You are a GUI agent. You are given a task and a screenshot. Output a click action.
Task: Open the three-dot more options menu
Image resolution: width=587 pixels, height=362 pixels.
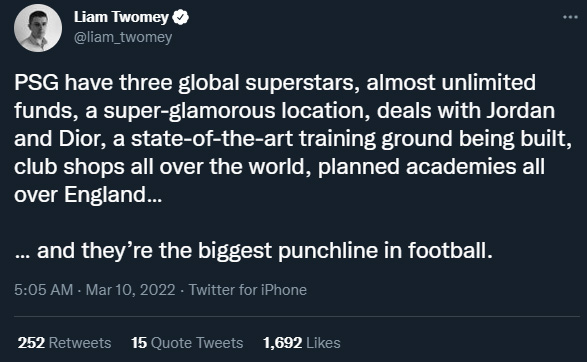570,17
